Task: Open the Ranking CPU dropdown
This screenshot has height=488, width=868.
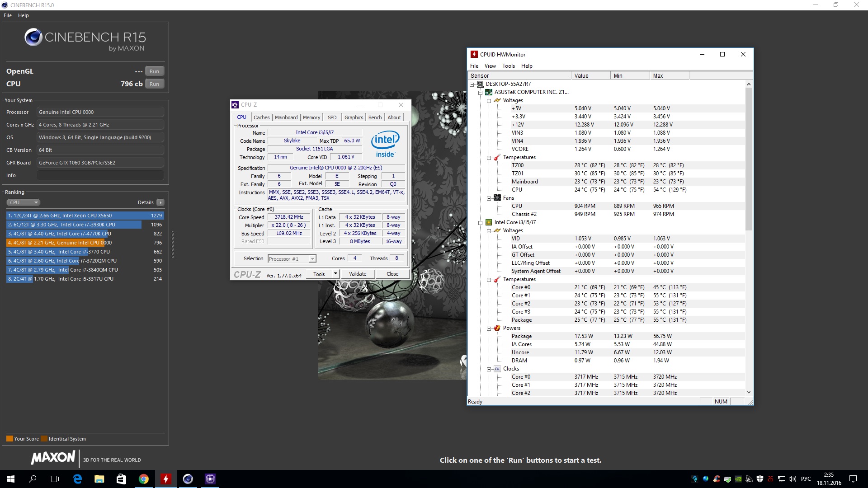Action: tap(24, 202)
